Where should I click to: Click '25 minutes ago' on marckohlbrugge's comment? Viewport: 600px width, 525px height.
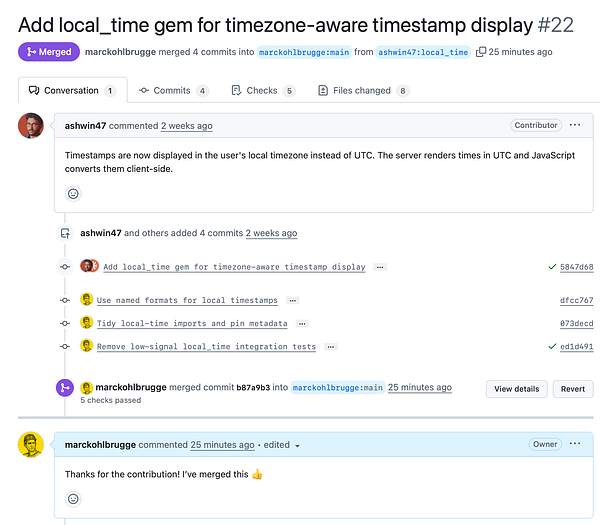coord(222,445)
